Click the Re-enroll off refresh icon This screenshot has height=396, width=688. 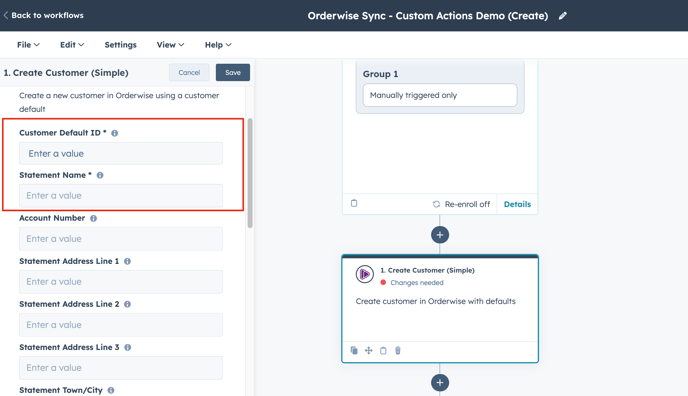point(436,204)
